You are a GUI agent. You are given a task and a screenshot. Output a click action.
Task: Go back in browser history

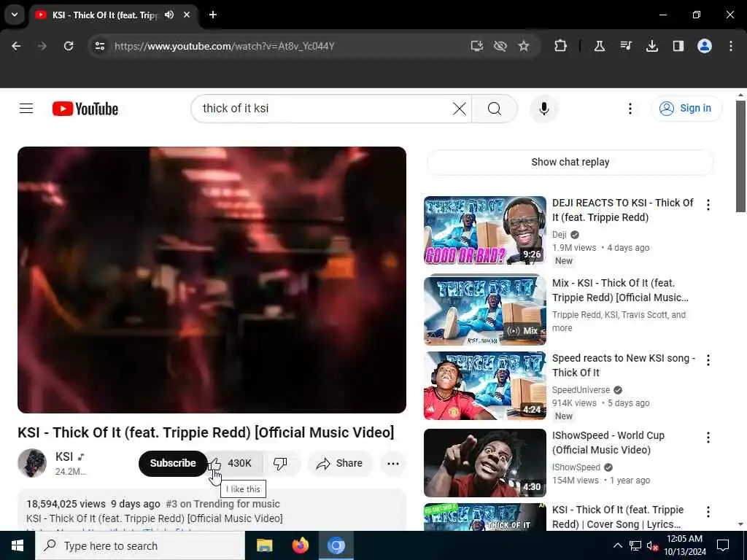coord(16,46)
